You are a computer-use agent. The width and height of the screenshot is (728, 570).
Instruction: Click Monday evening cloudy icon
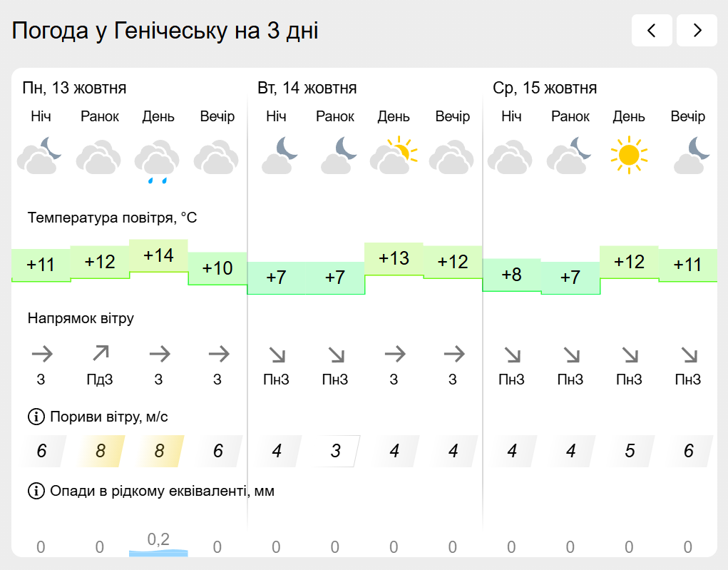tap(217, 158)
